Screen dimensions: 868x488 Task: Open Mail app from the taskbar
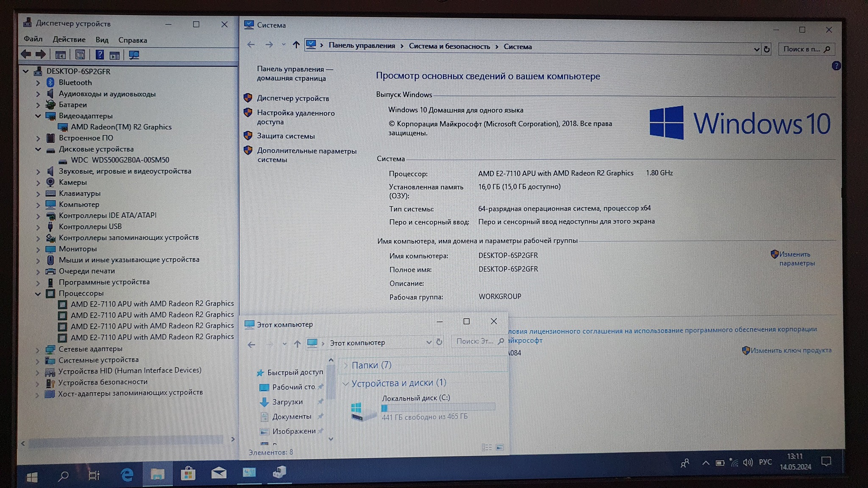[219, 473]
